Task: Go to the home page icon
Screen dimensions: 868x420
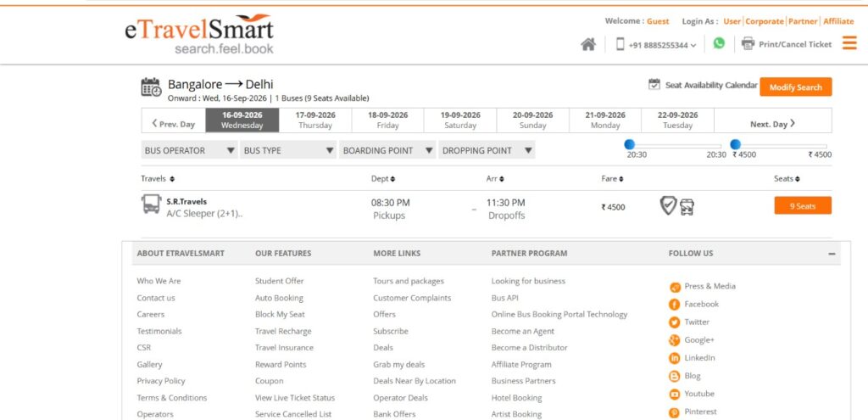Action: pyautogui.click(x=588, y=44)
